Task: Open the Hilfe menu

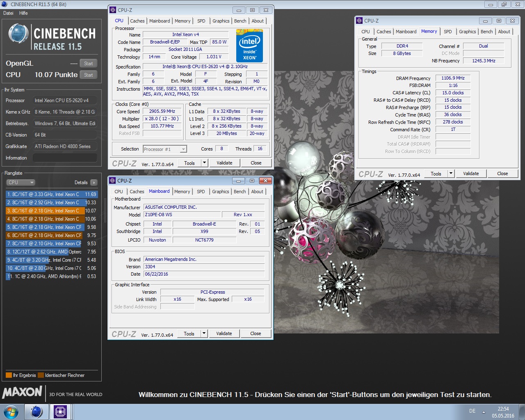Action: 23,13
